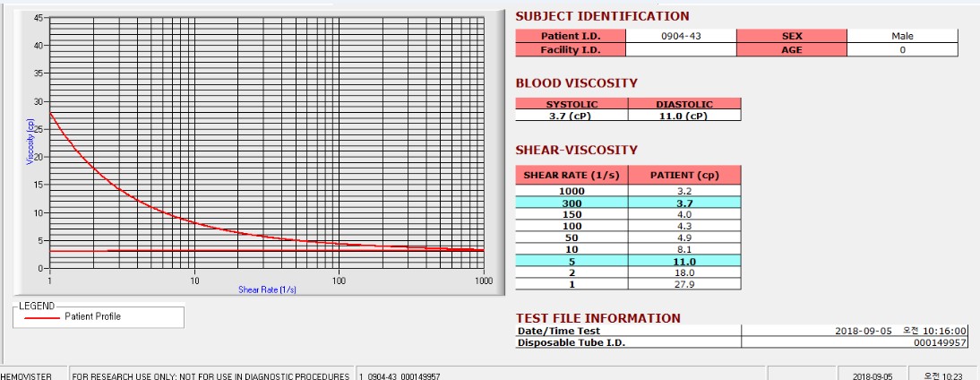Viewport: 980px width, 380px height.
Task: Select the Diastolic 11.0 cP value
Action: tap(684, 115)
